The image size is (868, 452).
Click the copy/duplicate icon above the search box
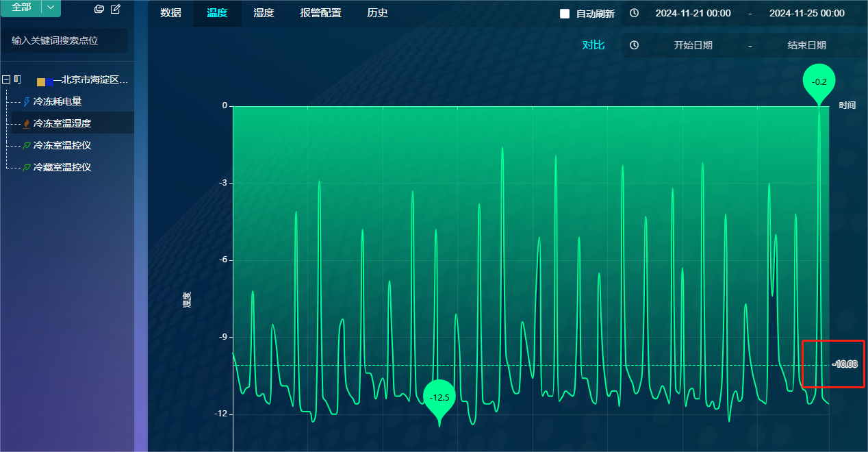(99, 9)
